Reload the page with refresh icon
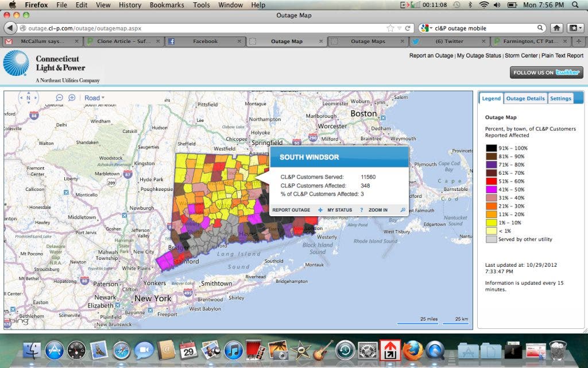This screenshot has width=588, height=368. click(408, 28)
